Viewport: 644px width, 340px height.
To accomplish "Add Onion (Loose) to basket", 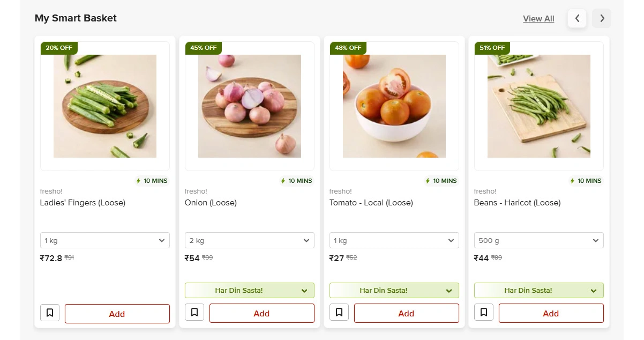I will (261, 314).
